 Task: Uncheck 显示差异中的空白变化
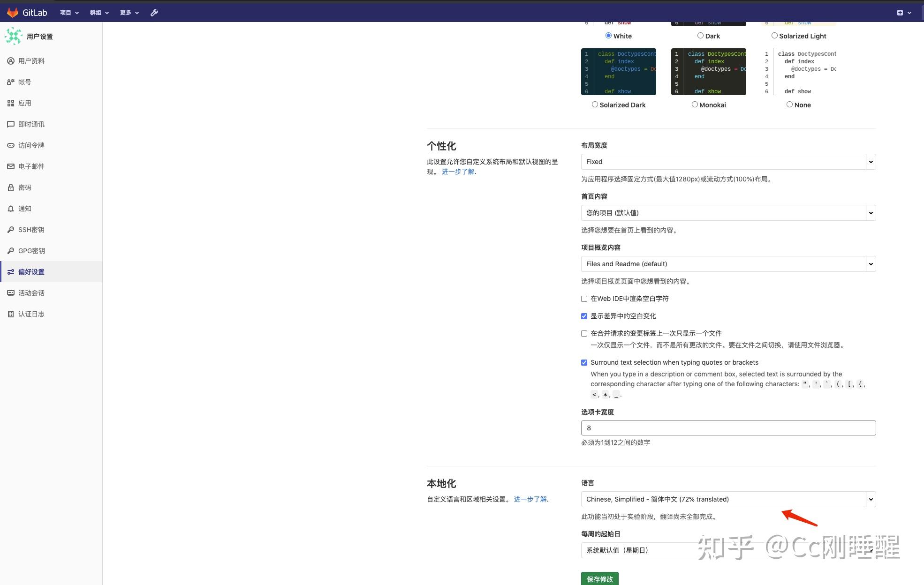(584, 316)
